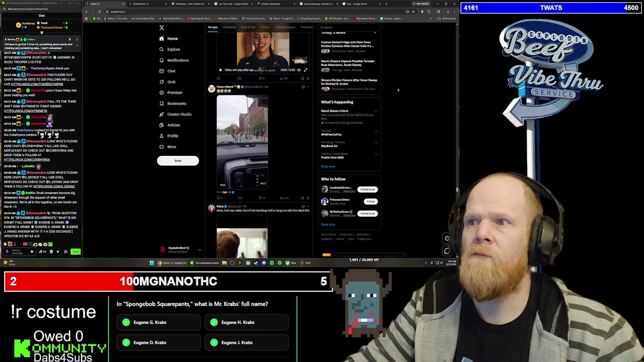Viewport: 644px width, 362px height.
Task: Show more under What's happening
Action: point(328,166)
